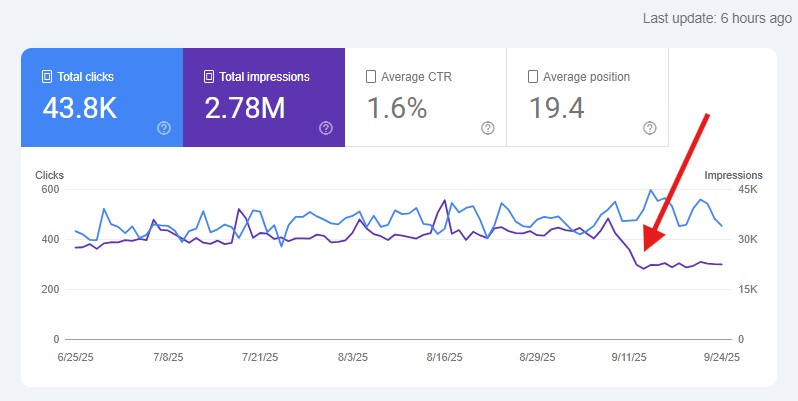Viewport: 798px width, 401px height.
Task: Click the 1.6% average CTR value
Action: tap(397, 108)
